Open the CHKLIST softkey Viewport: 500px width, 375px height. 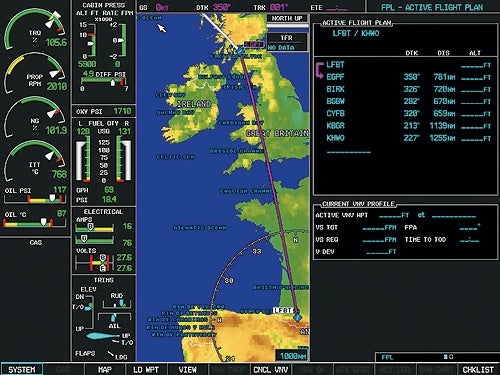(x=478, y=369)
